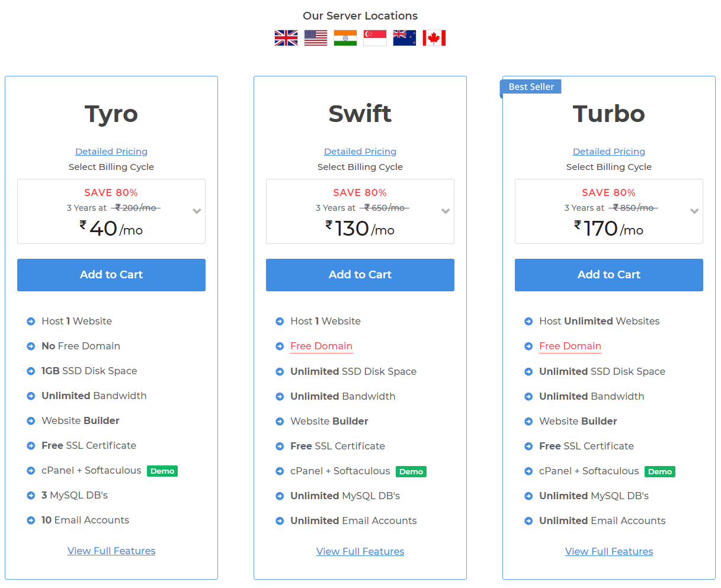Add the Swift plan to cart

[360, 275]
